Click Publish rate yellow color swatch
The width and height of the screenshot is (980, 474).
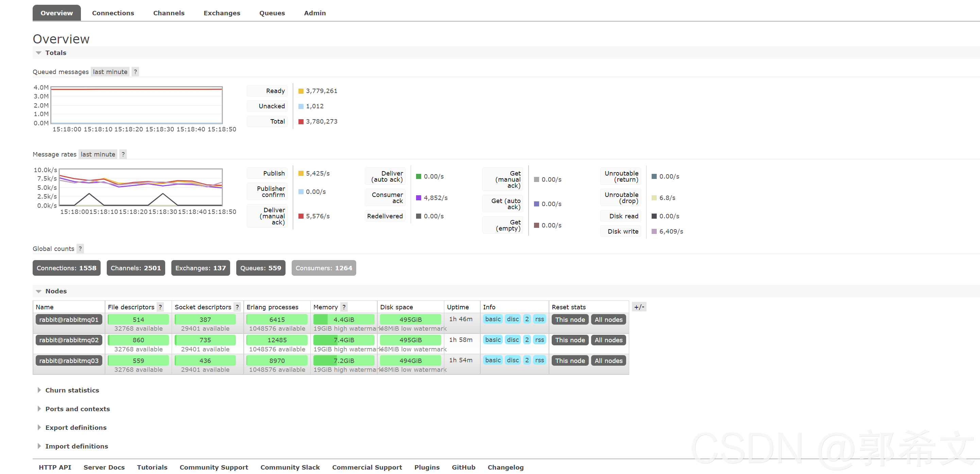point(301,174)
